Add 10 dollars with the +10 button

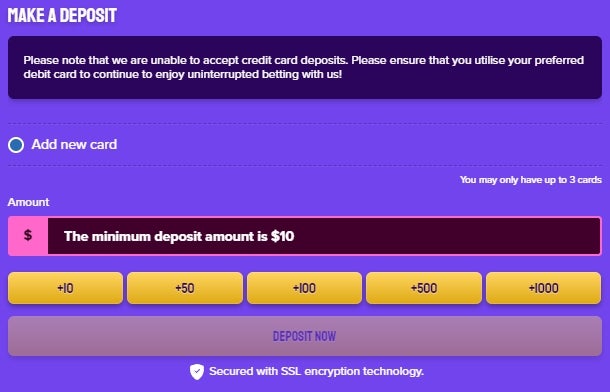tap(65, 288)
